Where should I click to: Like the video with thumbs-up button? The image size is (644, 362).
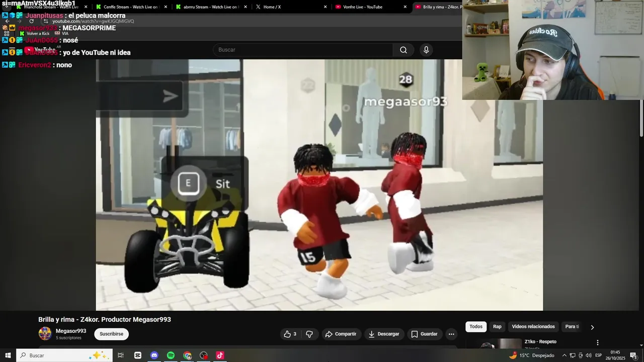coord(290,334)
